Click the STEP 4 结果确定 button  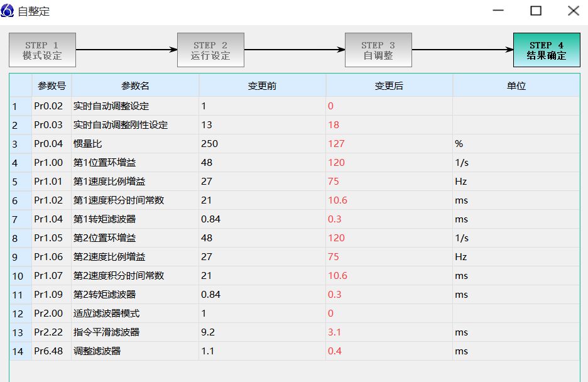(x=546, y=50)
